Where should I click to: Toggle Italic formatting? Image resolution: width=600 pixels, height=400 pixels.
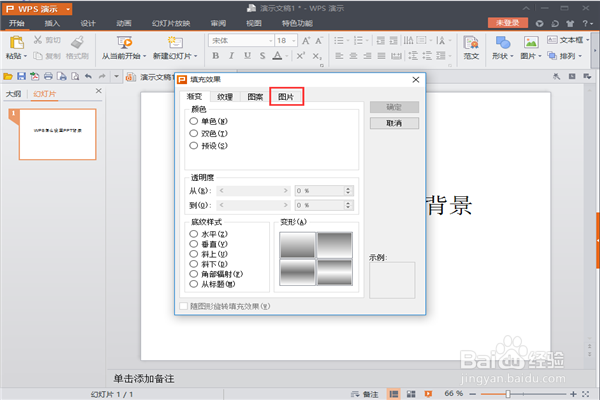(232, 56)
